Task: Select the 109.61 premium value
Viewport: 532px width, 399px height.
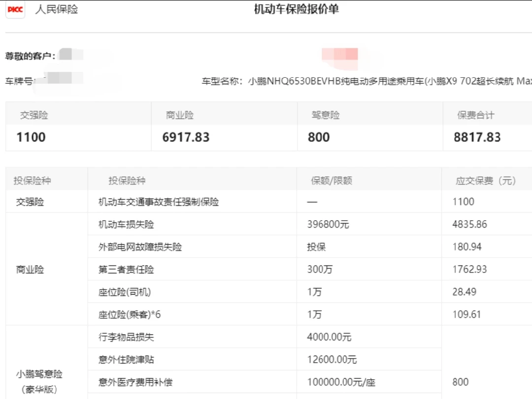Action: [466, 314]
